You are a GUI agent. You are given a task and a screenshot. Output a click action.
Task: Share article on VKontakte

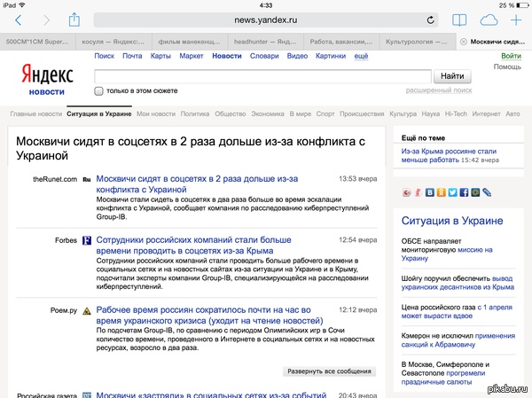[x=431, y=191]
